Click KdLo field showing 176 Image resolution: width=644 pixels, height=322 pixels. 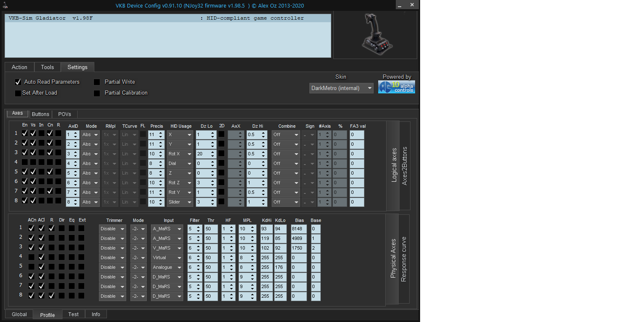coord(280,268)
